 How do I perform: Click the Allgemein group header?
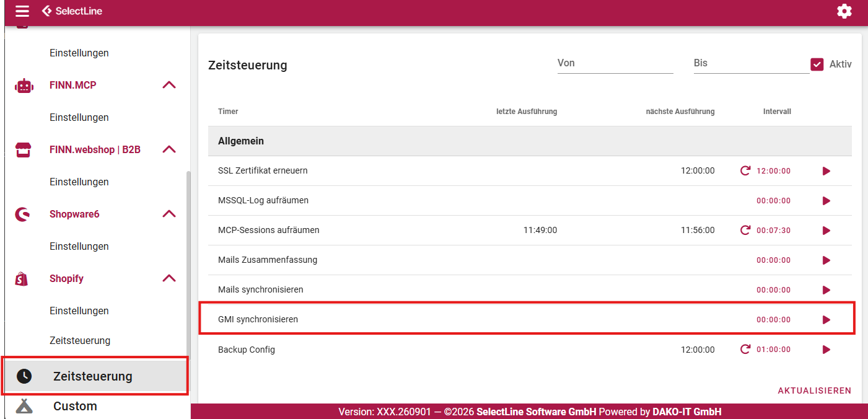click(530, 141)
